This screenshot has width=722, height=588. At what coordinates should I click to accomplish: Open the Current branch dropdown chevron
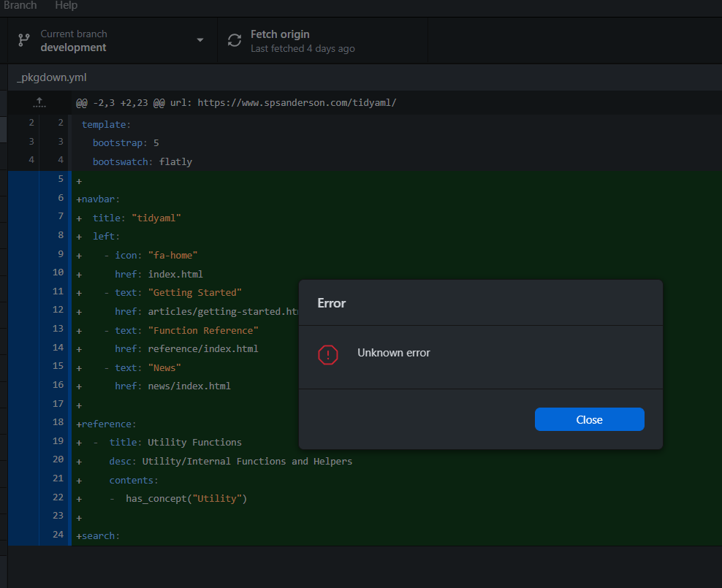click(x=199, y=40)
